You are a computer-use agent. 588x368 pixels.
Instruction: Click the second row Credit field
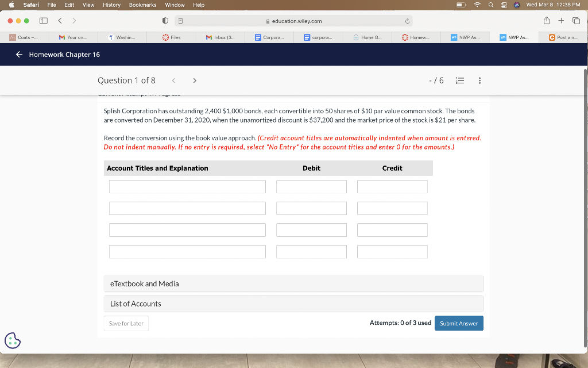(x=392, y=208)
